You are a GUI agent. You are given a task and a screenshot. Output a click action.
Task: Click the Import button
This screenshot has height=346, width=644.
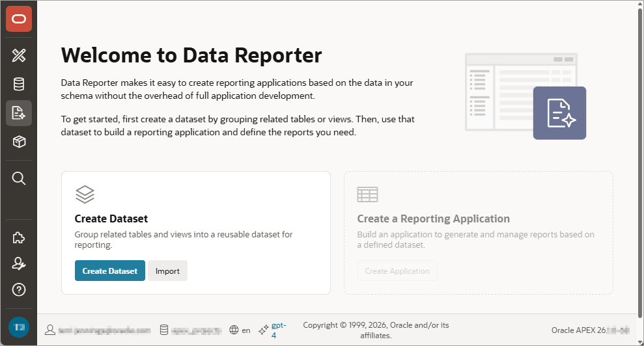click(x=167, y=271)
